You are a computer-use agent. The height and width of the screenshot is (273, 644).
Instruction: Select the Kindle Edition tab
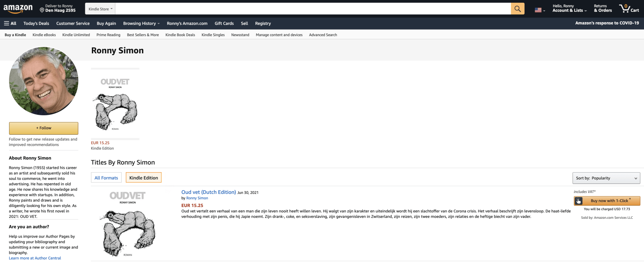(x=144, y=178)
